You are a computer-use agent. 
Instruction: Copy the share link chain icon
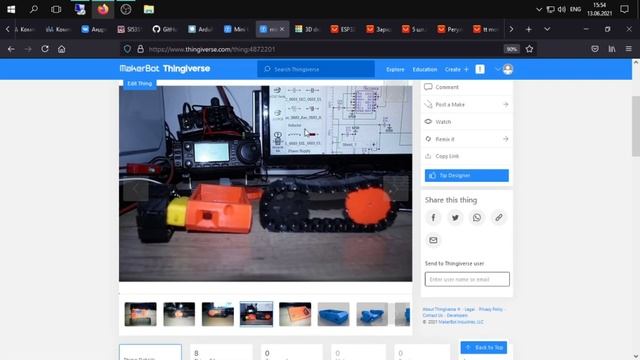498,218
